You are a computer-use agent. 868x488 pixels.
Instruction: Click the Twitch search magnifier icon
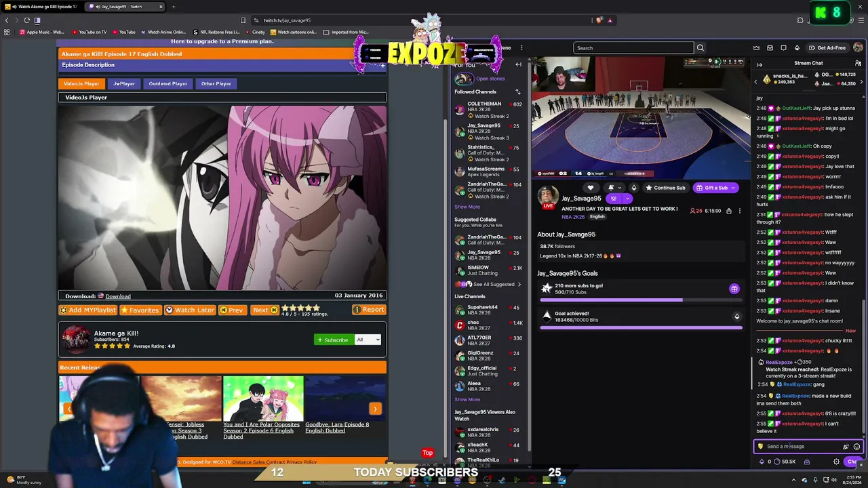(x=701, y=48)
